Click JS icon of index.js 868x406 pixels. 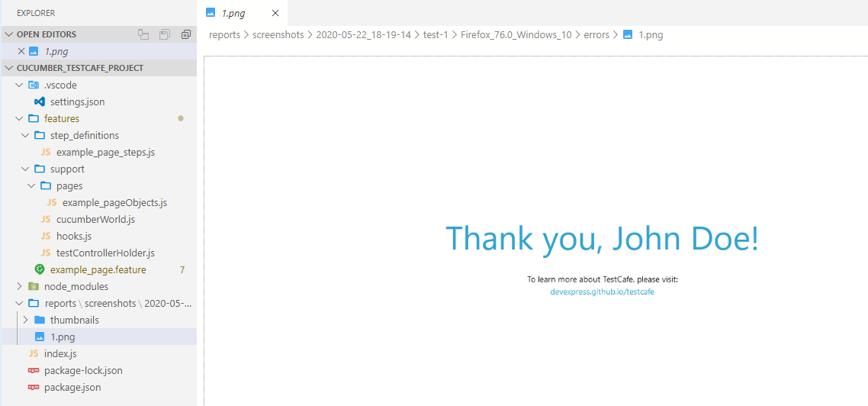coord(34,353)
